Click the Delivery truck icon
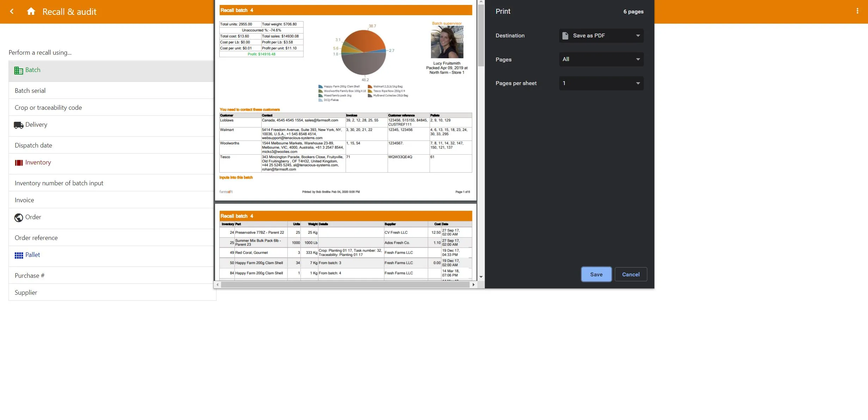This screenshot has height=420, width=868. 19,125
